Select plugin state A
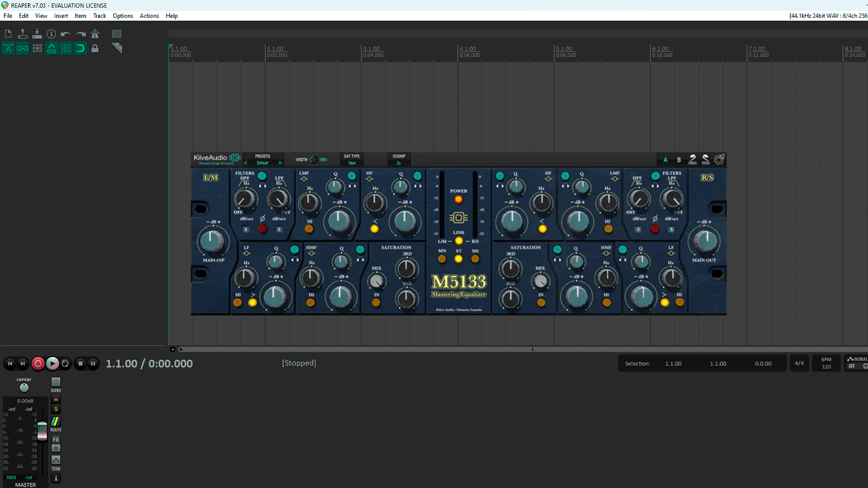 pos(666,160)
